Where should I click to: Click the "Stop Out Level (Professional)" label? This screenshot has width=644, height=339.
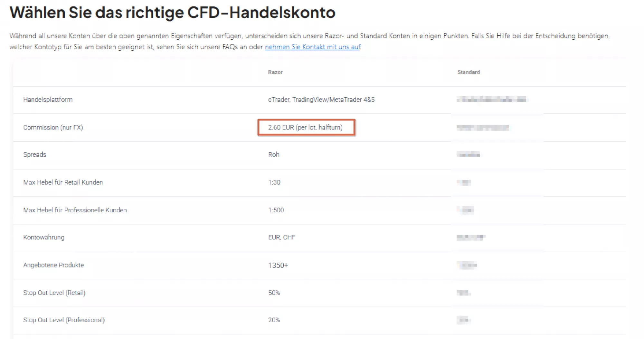pyautogui.click(x=64, y=320)
